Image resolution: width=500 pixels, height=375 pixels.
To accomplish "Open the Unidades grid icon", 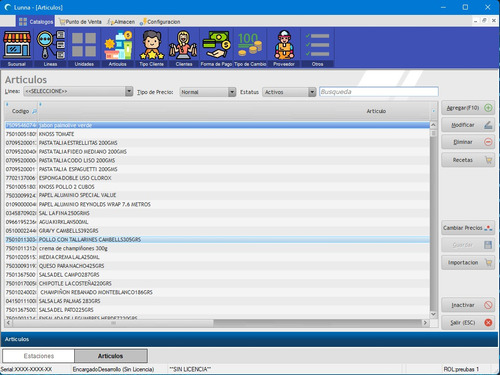I will tap(84, 48).
